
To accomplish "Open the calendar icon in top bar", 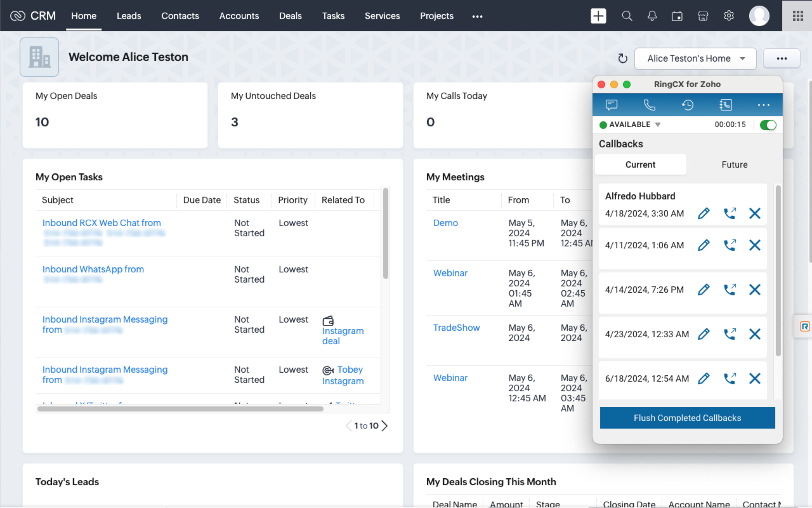I will (678, 16).
